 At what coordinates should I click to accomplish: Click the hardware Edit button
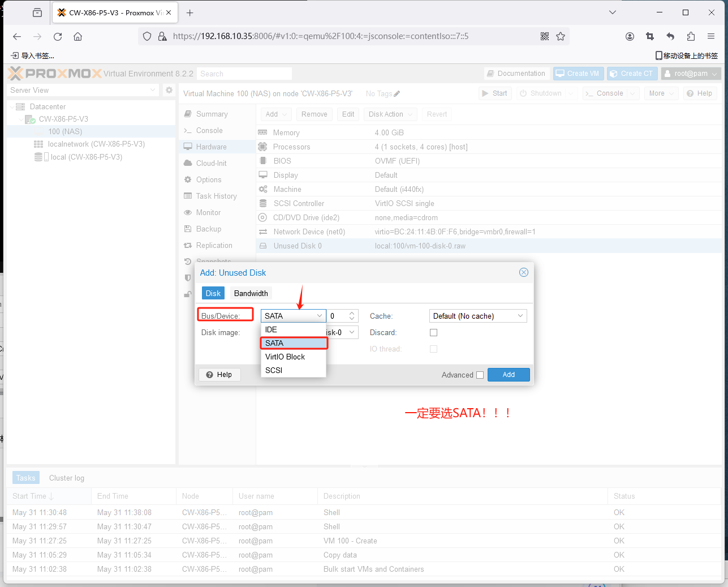click(x=348, y=114)
